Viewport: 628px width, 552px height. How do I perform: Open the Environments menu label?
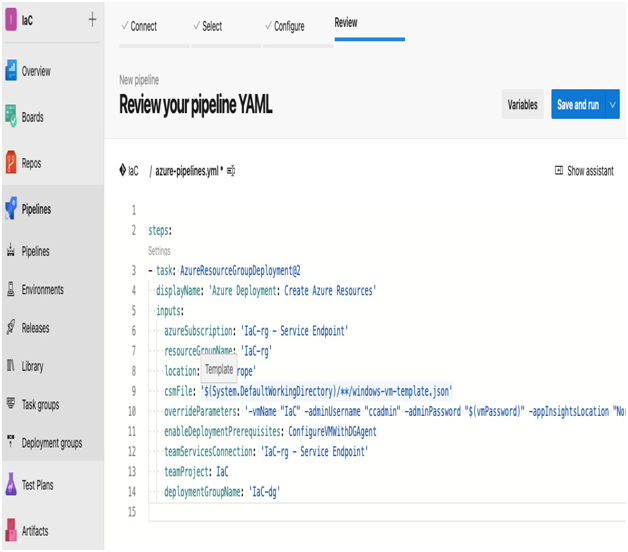coord(42,290)
